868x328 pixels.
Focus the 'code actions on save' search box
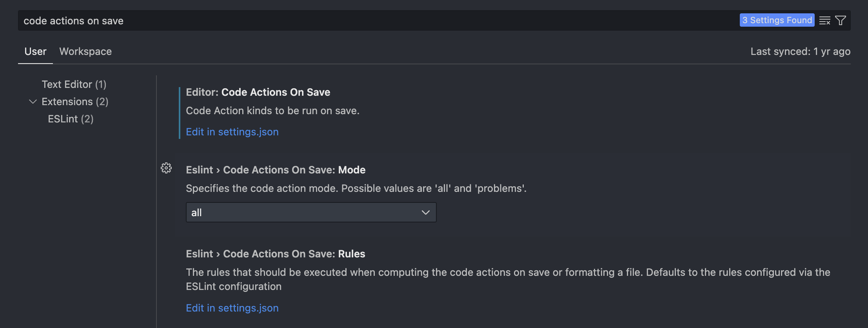[x=353, y=21]
